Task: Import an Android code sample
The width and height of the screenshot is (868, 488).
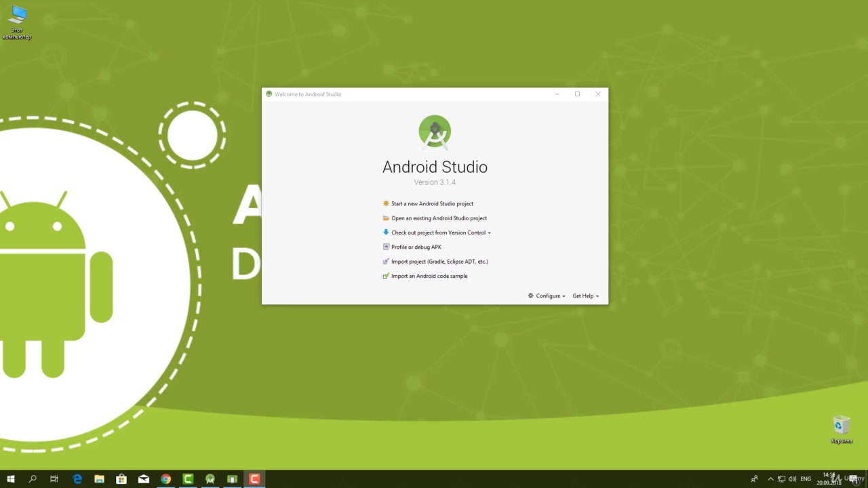Action: (x=425, y=276)
